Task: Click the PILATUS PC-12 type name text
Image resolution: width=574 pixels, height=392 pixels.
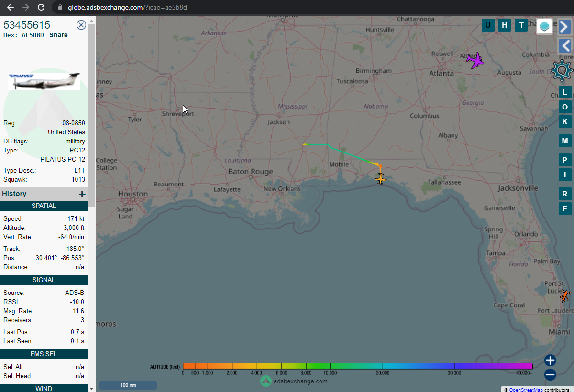Action: (63, 160)
